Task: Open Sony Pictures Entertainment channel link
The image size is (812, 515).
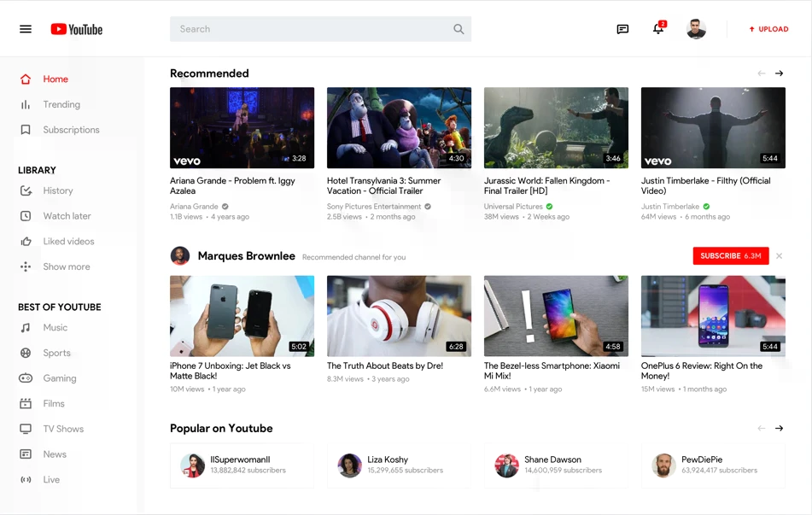Action: point(374,206)
